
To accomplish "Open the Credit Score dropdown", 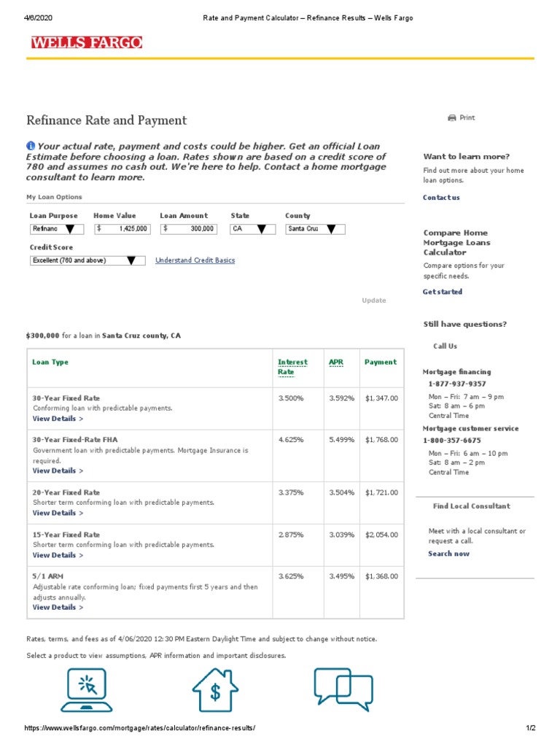I will (x=87, y=260).
